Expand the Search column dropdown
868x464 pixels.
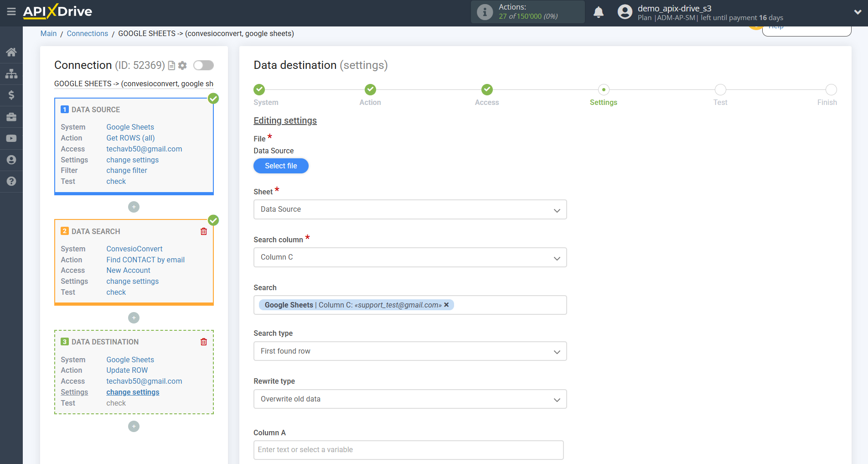pyautogui.click(x=410, y=257)
